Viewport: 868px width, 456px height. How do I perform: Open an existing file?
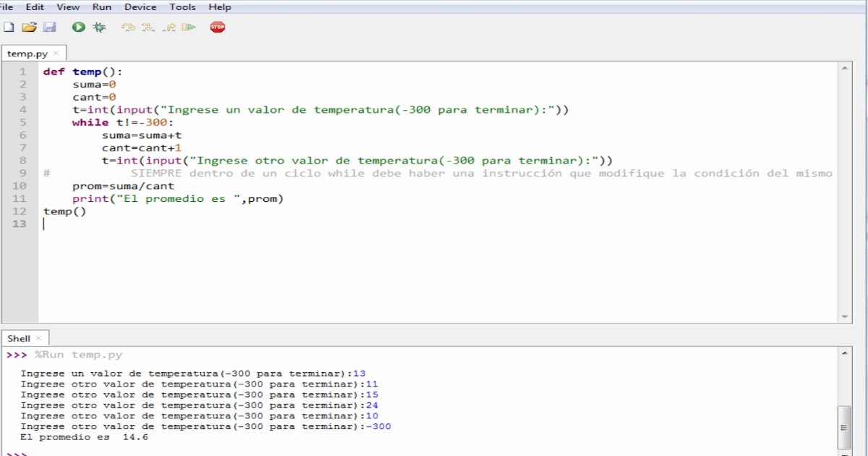point(29,27)
